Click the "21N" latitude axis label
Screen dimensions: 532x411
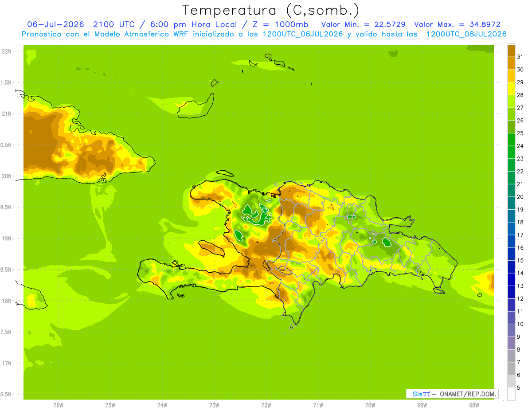pyautogui.click(x=8, y=114)
